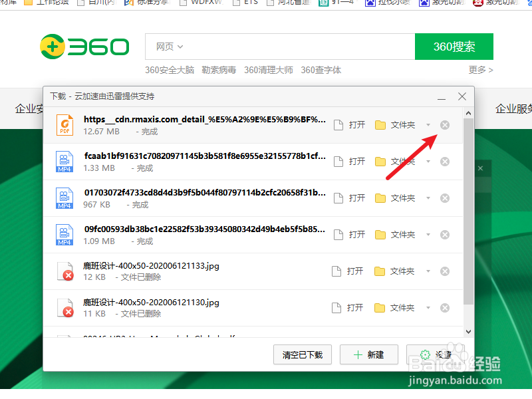This screenshot has width=532, height=399.
Task: Expand 更多 links on the navigation row
Action: coord(477,69)
